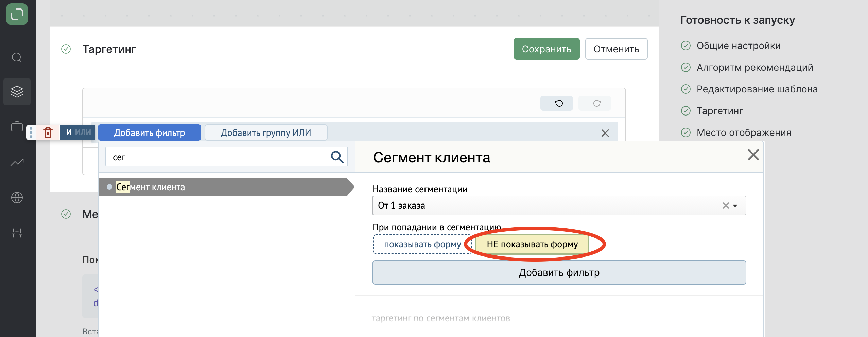Open the briefcase section in sidebar
This screenshot has height=337, width=868.
pos(17,127)
